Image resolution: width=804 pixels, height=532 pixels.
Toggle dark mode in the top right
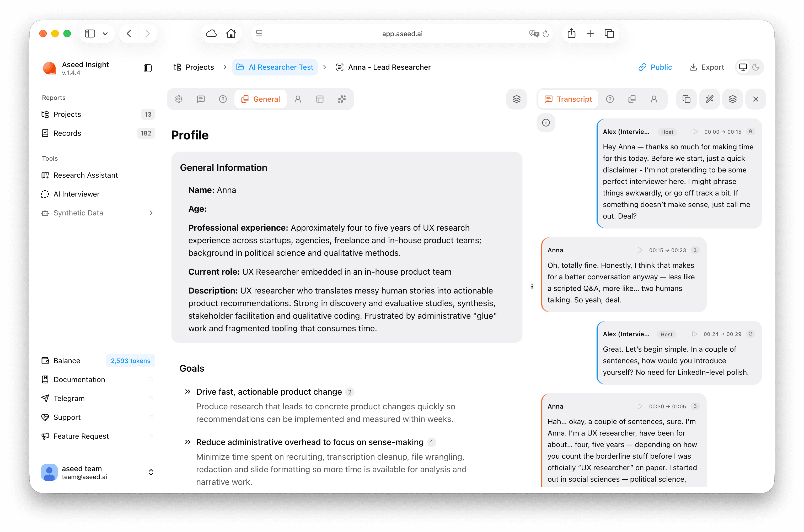pyautogui.click(x=755, y=67)
